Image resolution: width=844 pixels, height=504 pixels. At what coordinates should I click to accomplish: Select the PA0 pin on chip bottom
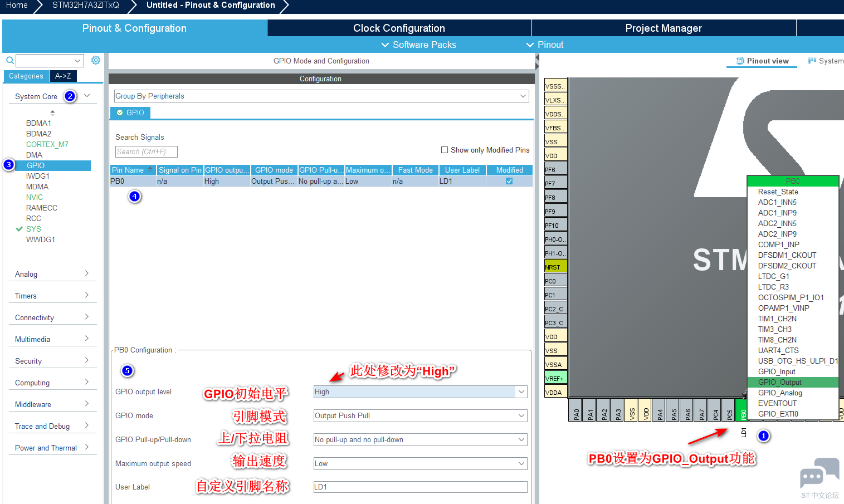[x=575, y=410]
